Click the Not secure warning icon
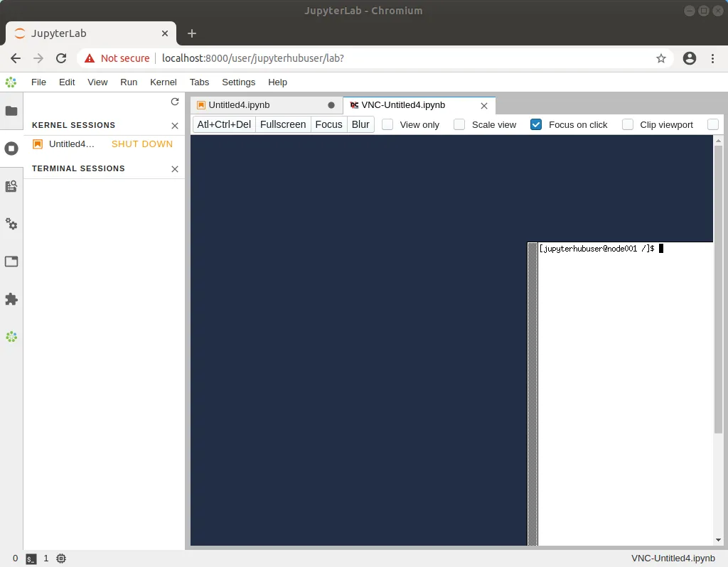728x567 pixels. coord(90,58)
